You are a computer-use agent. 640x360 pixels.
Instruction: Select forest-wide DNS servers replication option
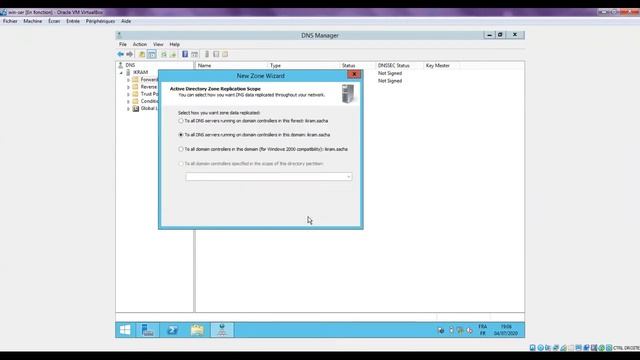181,121
